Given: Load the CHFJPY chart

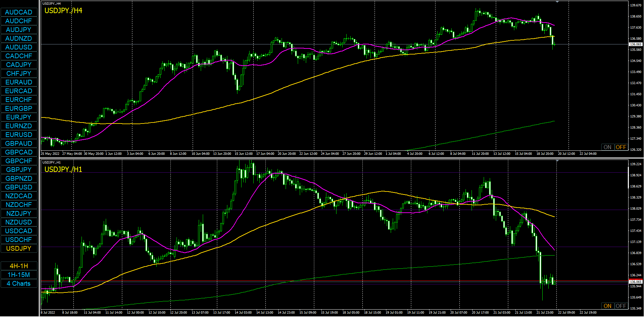Looking at the screenshot, I should (19, 73).
